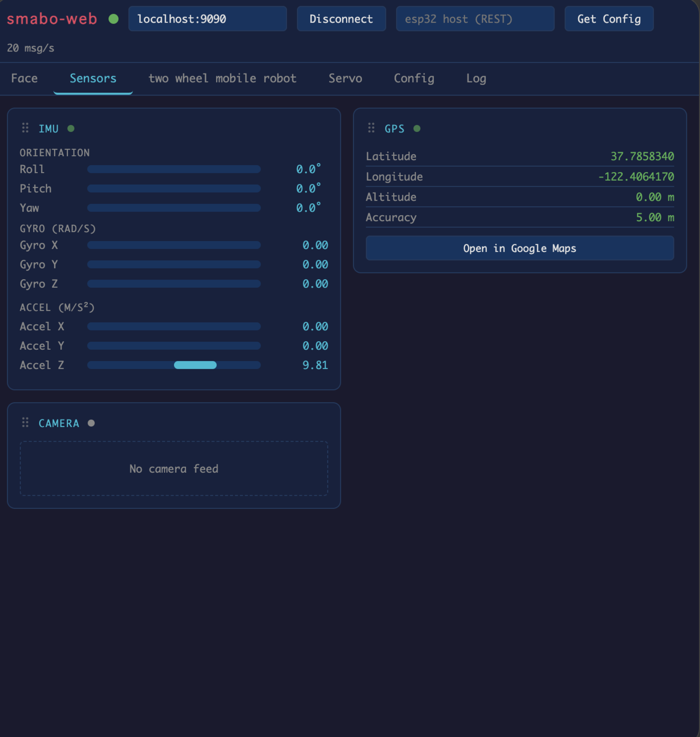
Task: Click the GPS panel drag handle
Action: [371, 128]
